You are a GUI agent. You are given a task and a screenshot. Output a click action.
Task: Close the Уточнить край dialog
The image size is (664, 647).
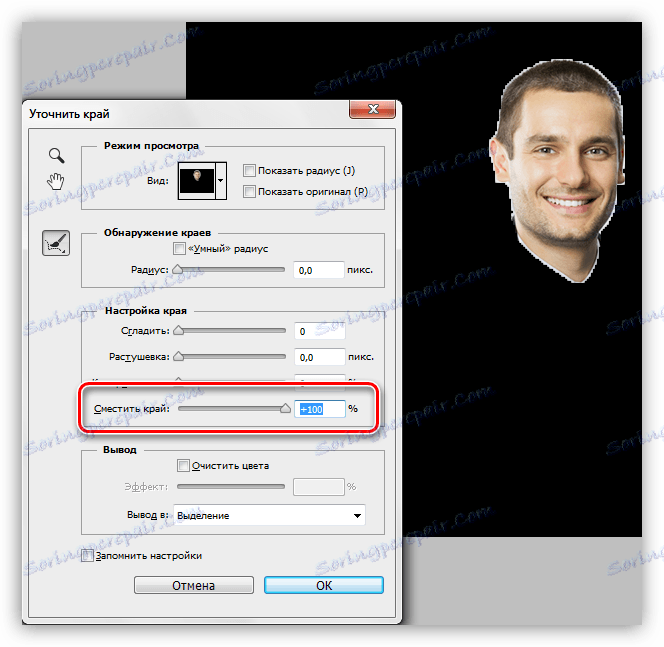[x=373, y=109]
